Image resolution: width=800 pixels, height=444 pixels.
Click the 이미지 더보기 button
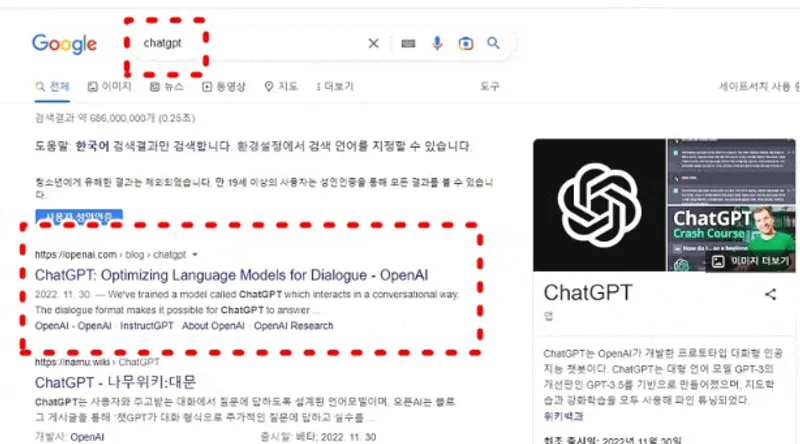point(751,261)
